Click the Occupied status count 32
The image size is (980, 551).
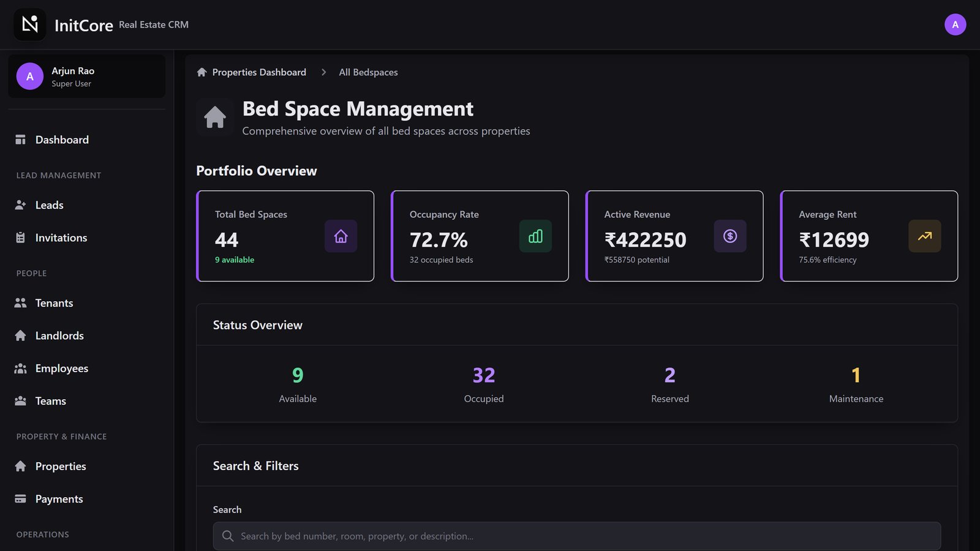(484, 375)
